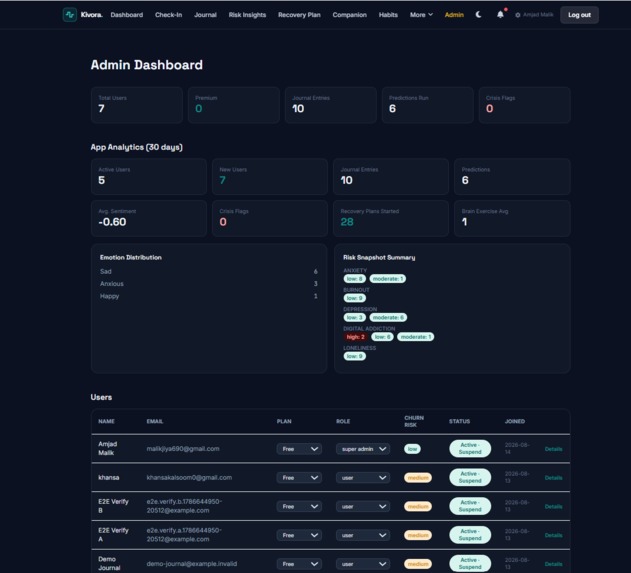Click the Brain Exercise Avg card
This screenshot has height=573, width=631.
512,218
